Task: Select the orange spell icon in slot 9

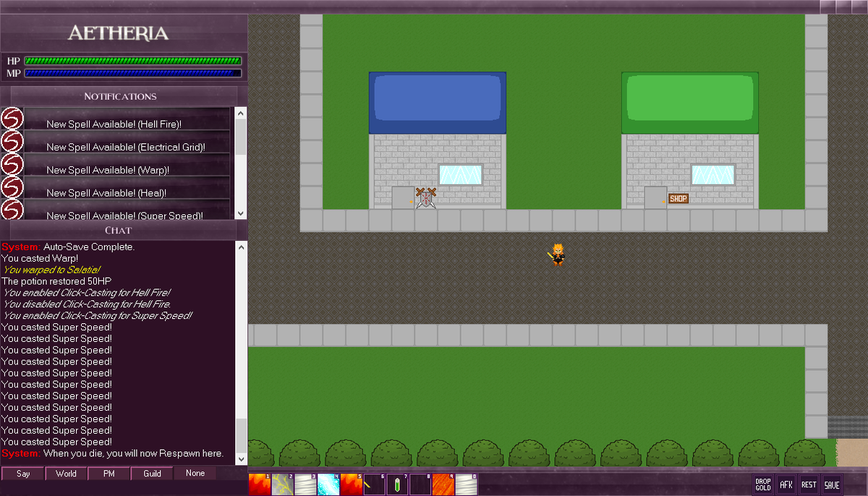Action: click(444, 484)
